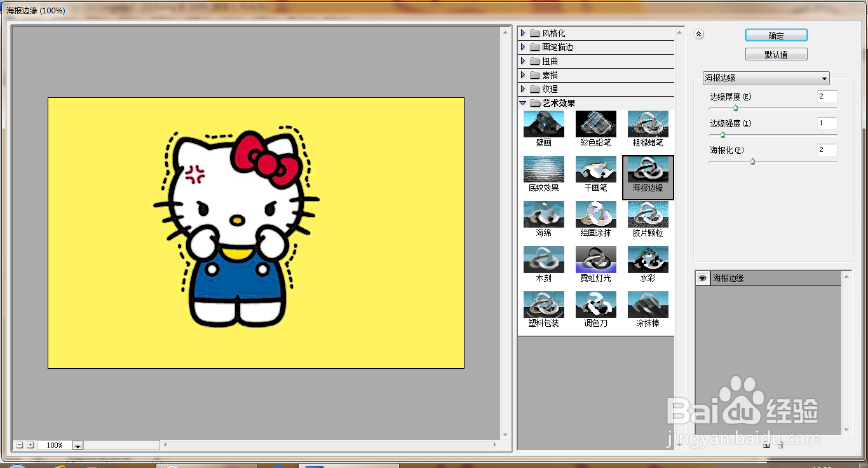
Task: Expand the 风格化 filter folder
Action: 523,33
